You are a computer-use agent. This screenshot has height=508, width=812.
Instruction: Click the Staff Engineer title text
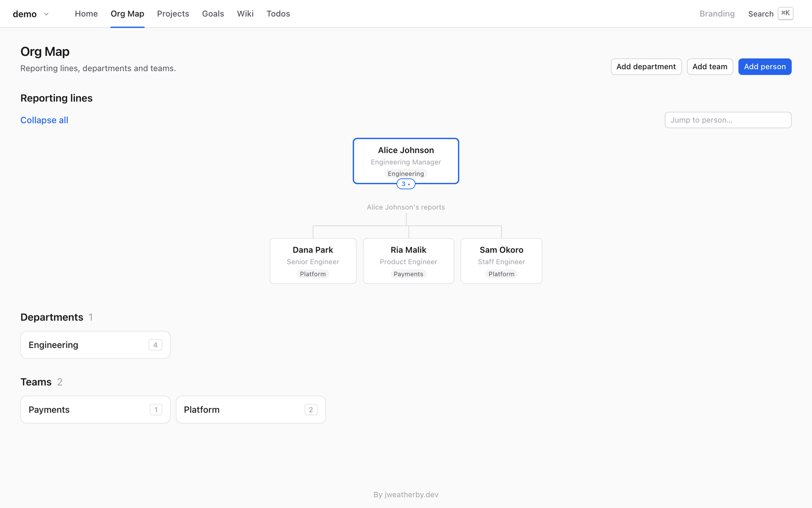501,262
